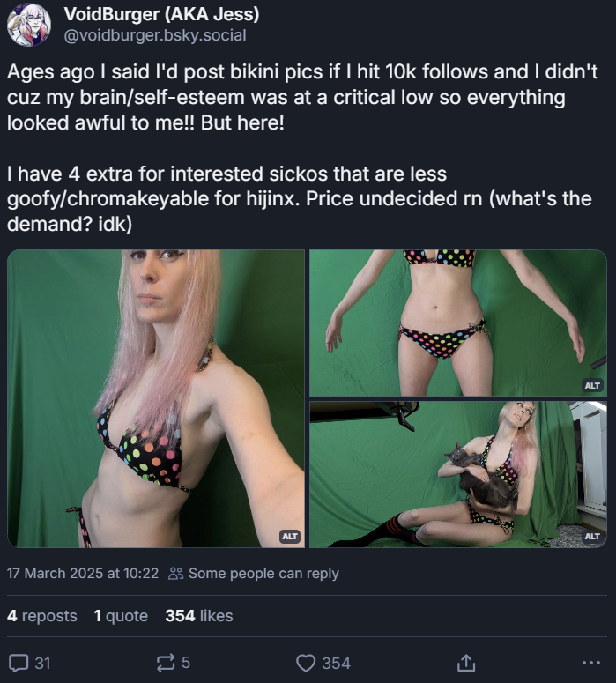Click the repost arrows icon
The image size is (616, 683).
pos(166,663)
